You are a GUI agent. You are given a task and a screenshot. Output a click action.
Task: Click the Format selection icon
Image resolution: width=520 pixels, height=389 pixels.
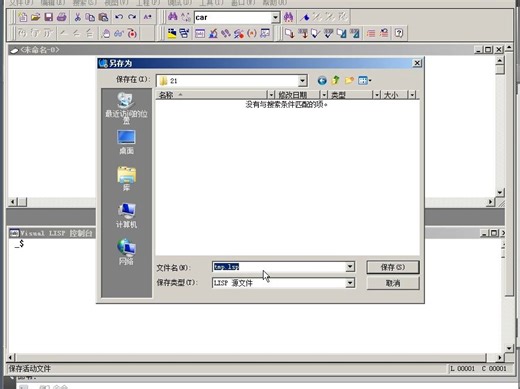[354, 33]
